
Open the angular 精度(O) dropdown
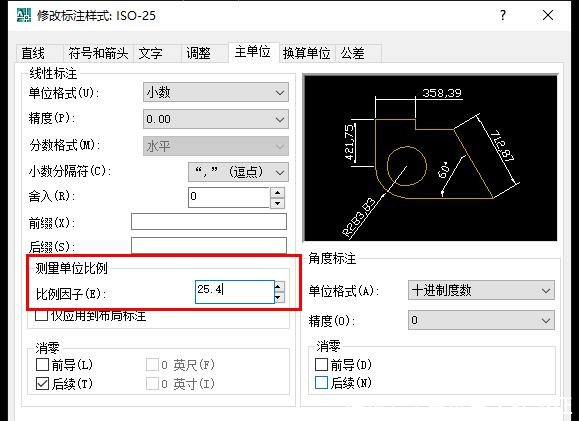pos(481,320)
